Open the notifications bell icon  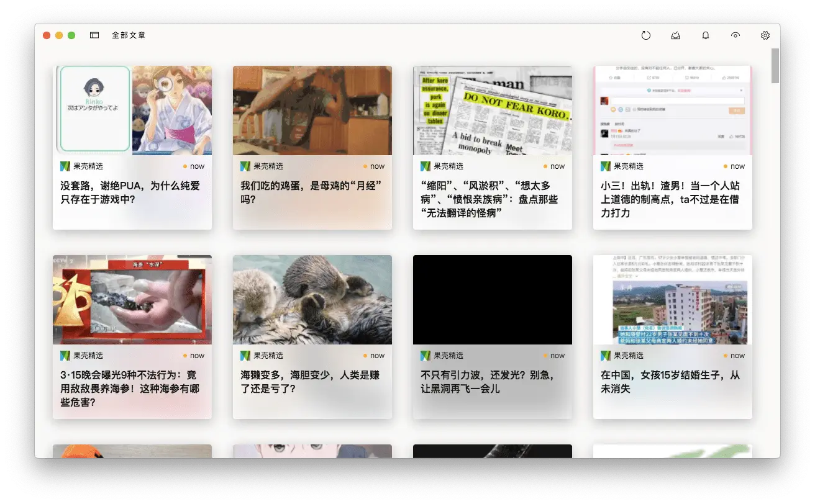click(706, 35)
